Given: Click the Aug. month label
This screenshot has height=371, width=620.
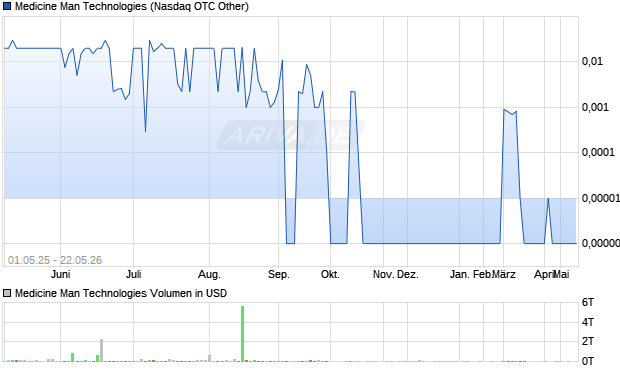Looking at the screenshot, I should [209, 274].
